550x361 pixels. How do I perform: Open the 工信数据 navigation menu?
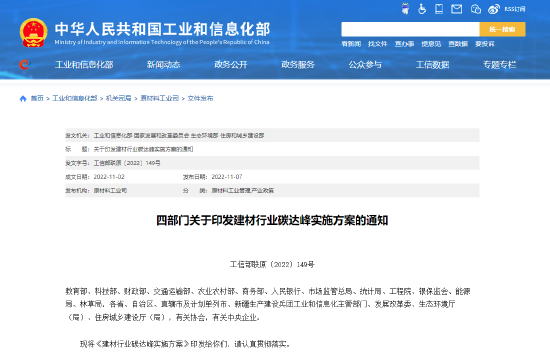[432, 65]
